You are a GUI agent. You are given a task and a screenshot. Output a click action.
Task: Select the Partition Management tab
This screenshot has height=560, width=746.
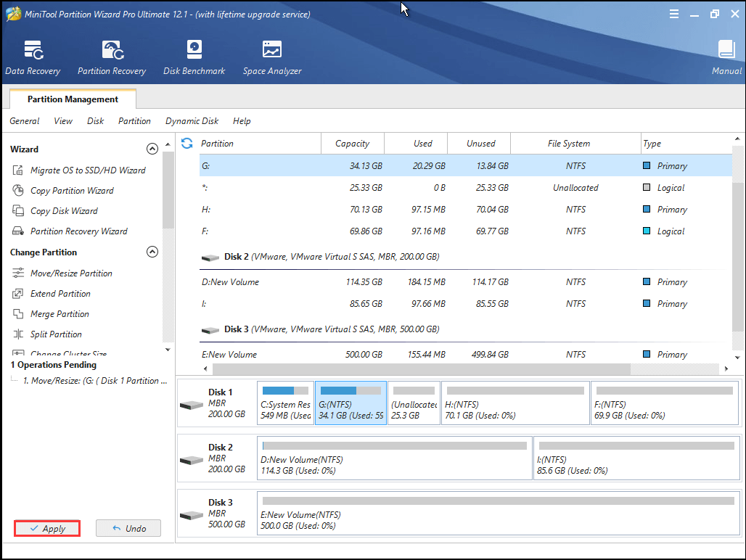73,99
